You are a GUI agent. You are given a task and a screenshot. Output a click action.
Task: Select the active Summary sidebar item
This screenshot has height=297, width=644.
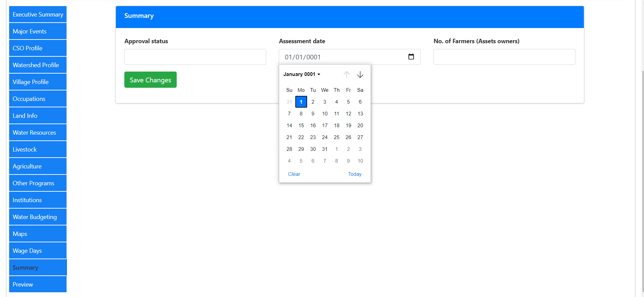[x=38, y=267]
